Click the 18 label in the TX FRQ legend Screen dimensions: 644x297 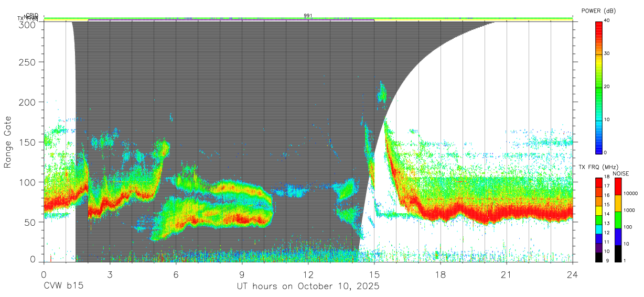click(607, 177)
